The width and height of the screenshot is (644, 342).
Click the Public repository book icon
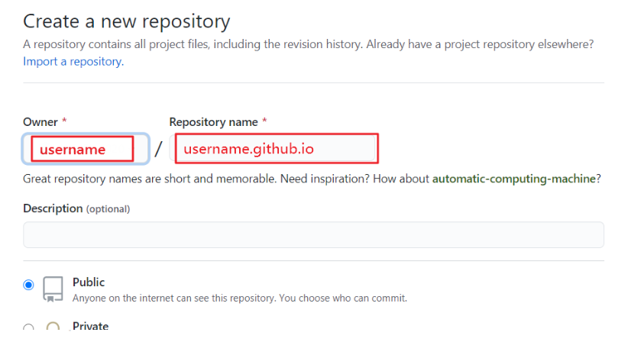click(53, 289)
